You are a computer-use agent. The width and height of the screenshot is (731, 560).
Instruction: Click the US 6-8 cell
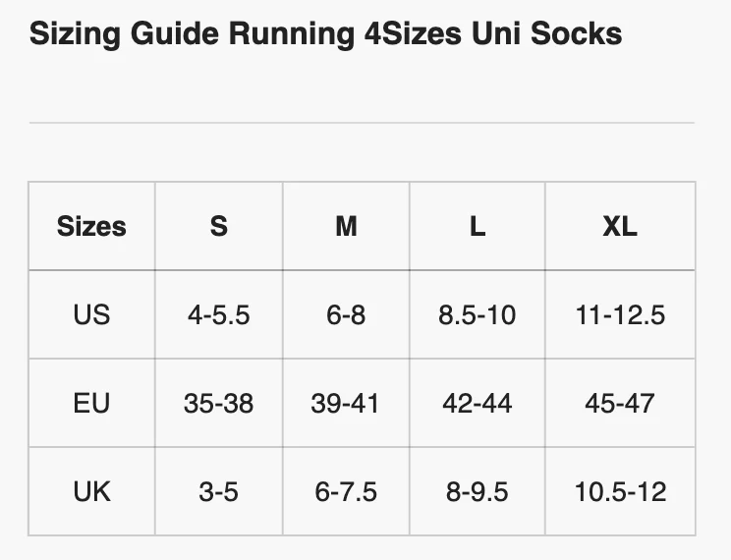point(346,314)
